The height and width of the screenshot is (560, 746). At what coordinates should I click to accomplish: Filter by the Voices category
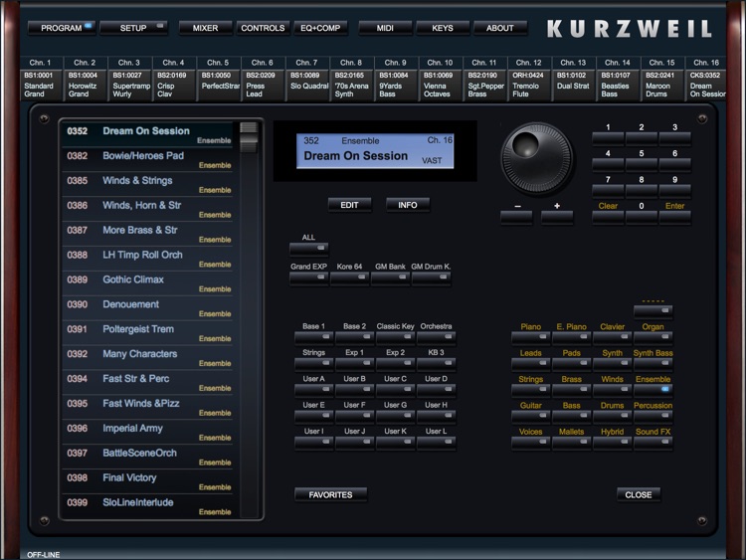(x=531, y=443)
